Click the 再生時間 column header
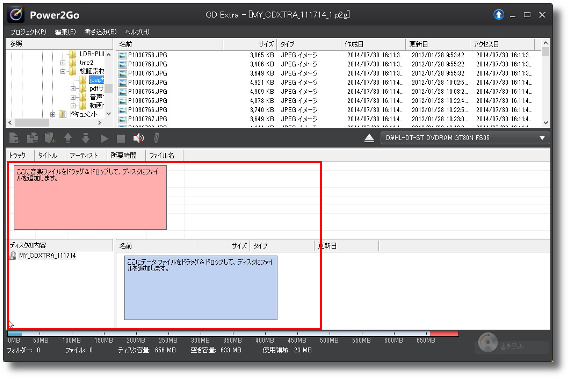 [126, 156]
